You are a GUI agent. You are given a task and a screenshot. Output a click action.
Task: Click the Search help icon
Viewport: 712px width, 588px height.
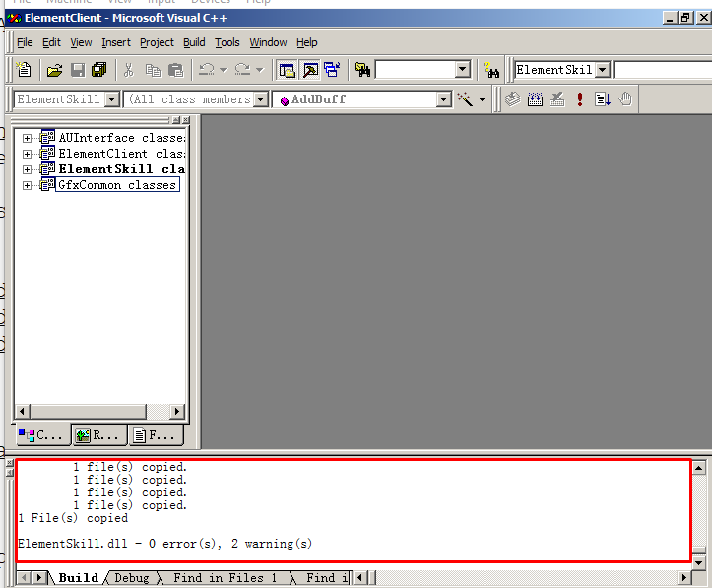(491, 70)
